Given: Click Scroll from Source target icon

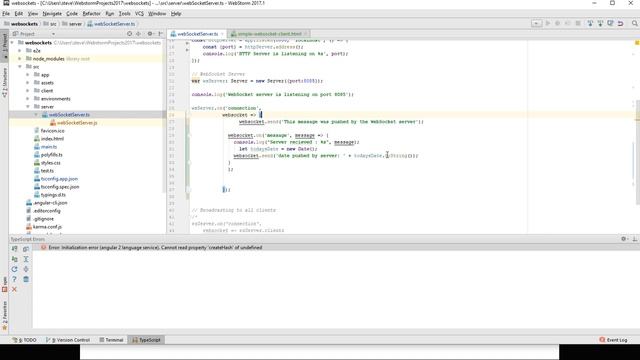Looking at the screenshot, I should coord(129,34).
